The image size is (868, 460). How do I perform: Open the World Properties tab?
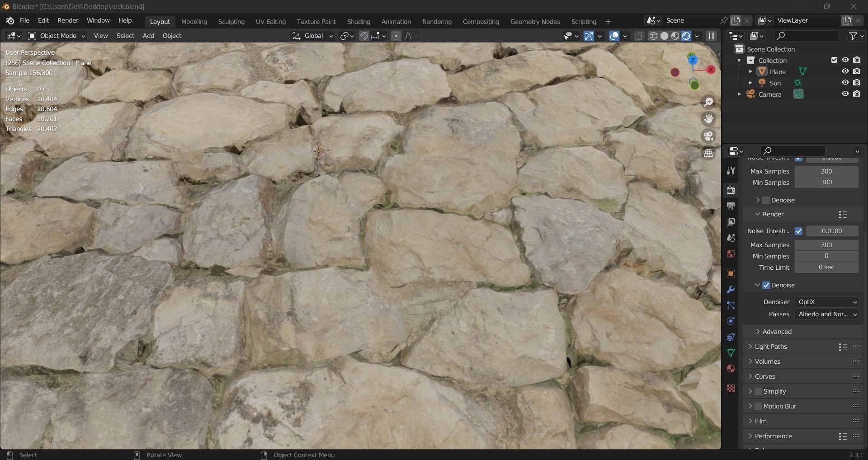click(731, 254)
